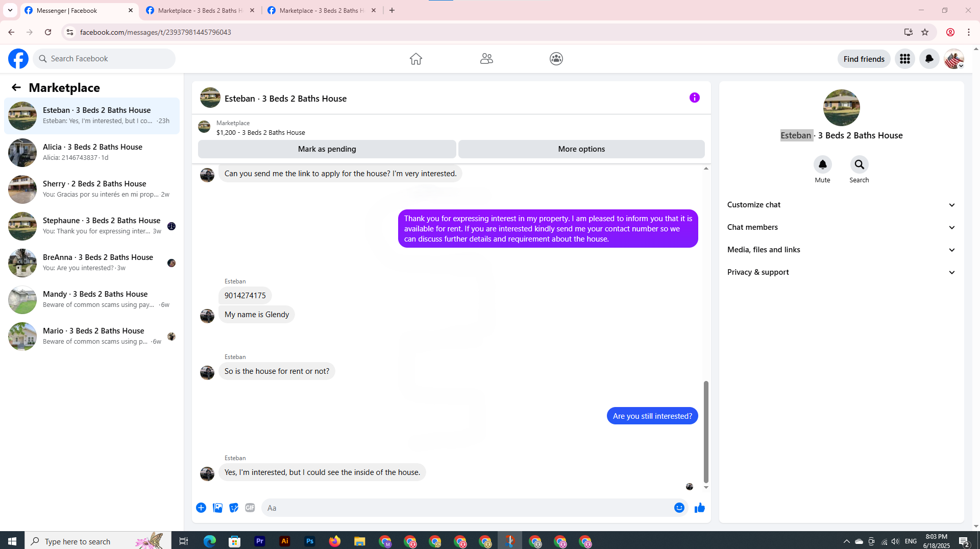Switch to the Messenger | Facebook tab
This screenshot has width=980, height=549.
[79, 10]
